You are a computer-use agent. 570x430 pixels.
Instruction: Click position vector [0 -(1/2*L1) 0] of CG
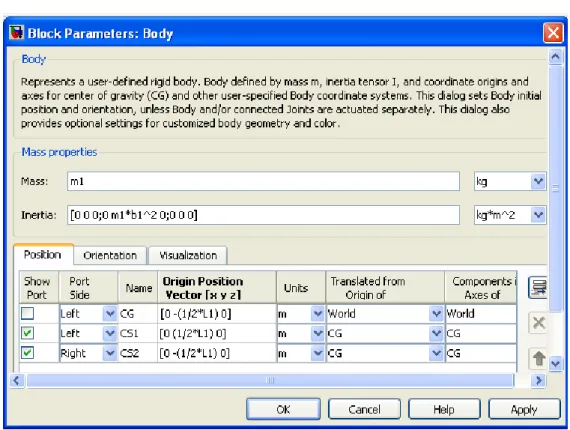click(217, 314)
